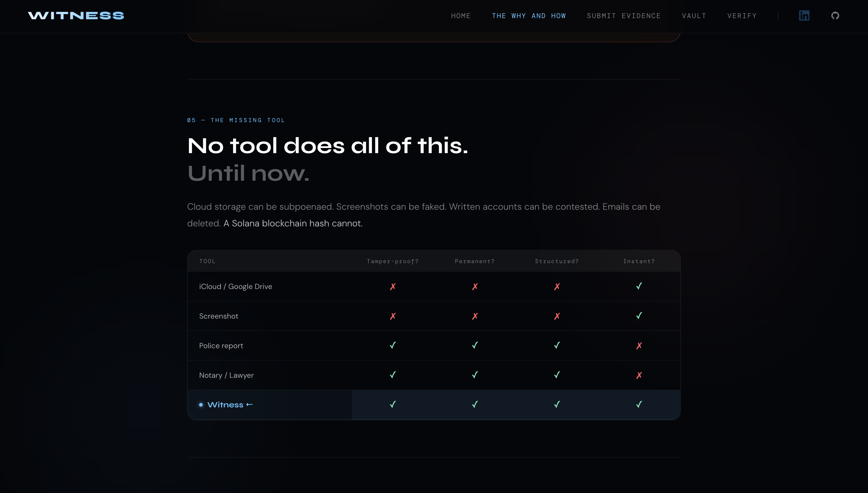Screen dimensions: 868x493
Task: Click the WITNESS logo
Action: pyautogui.click(x=76, y=16)
